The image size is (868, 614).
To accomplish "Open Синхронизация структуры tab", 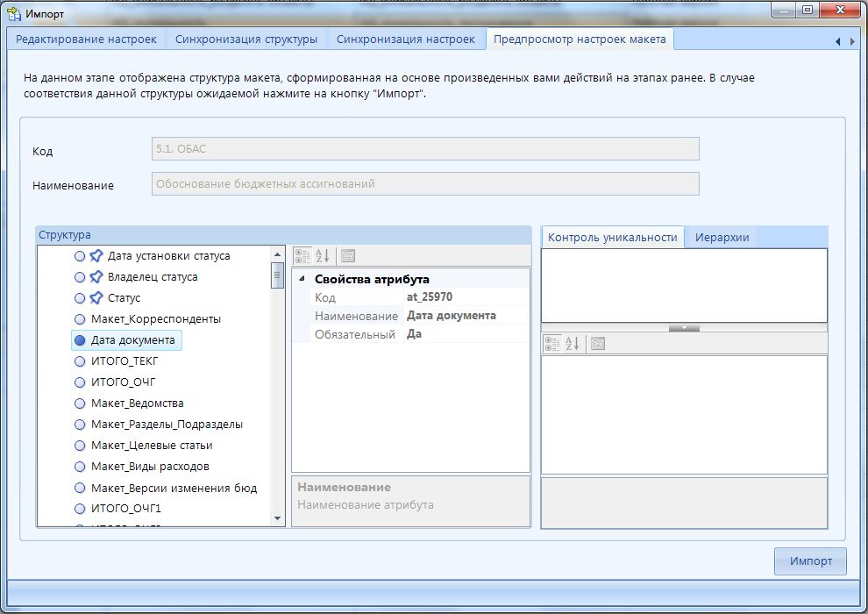I will click(246, 39).
